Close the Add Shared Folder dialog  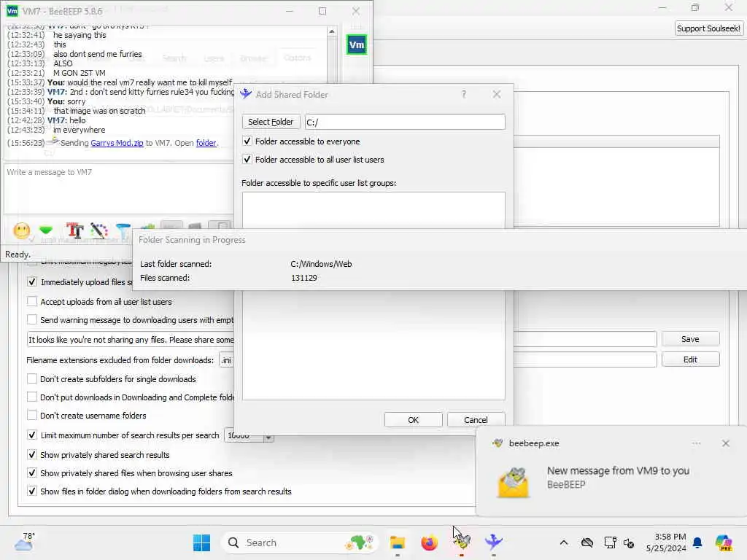tap(496, 94)
